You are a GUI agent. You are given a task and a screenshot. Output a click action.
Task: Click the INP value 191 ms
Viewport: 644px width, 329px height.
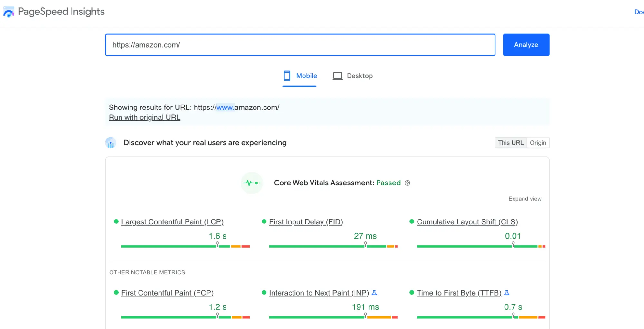(365, 307)
